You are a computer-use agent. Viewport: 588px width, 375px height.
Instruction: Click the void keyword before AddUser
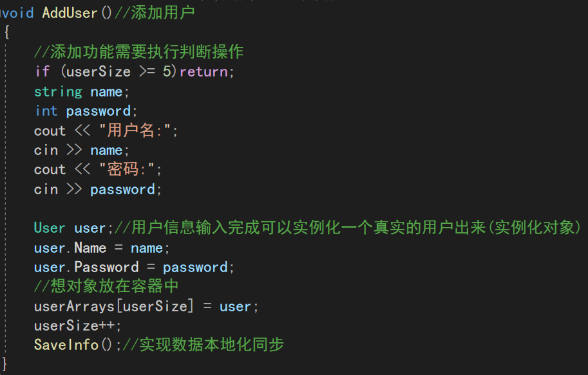(17, 13)
